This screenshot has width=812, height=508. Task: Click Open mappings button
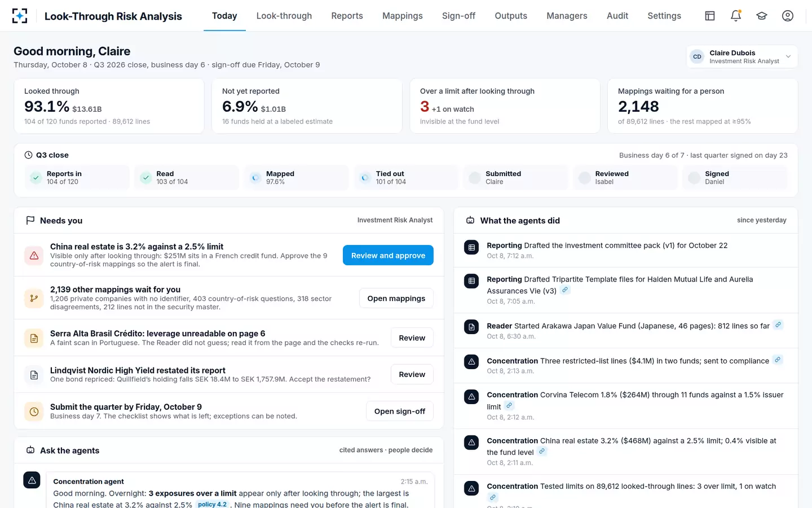[396, 298]
